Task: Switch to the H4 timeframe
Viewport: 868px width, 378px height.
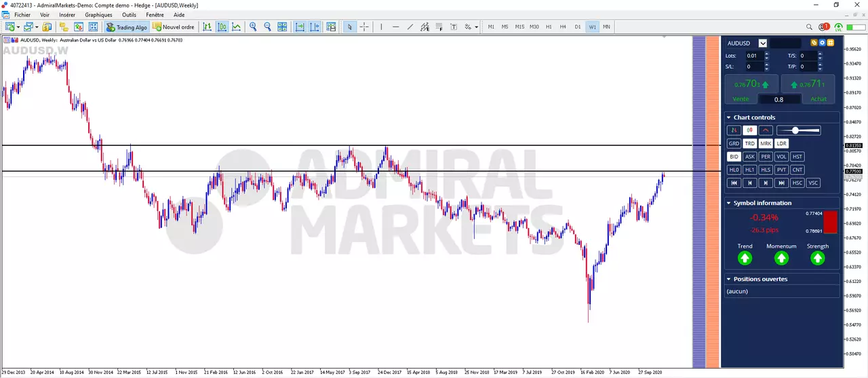Action: coord(563,27)
